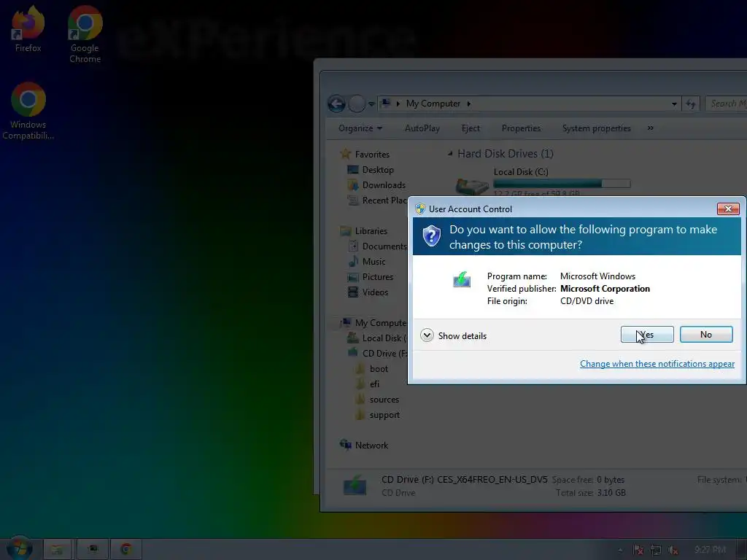Viewport: 747px width, 560px height.
Task: Select CD Drive (F:) in the navigation tree
Action: pyautogui.click(x=377, y=354)
